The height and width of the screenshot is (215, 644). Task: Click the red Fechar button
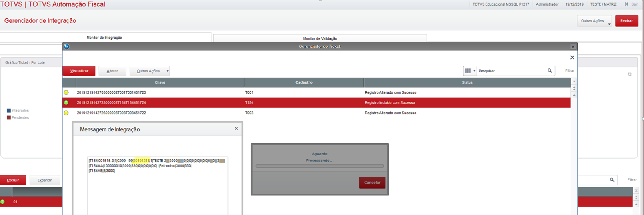coord(626,21)
